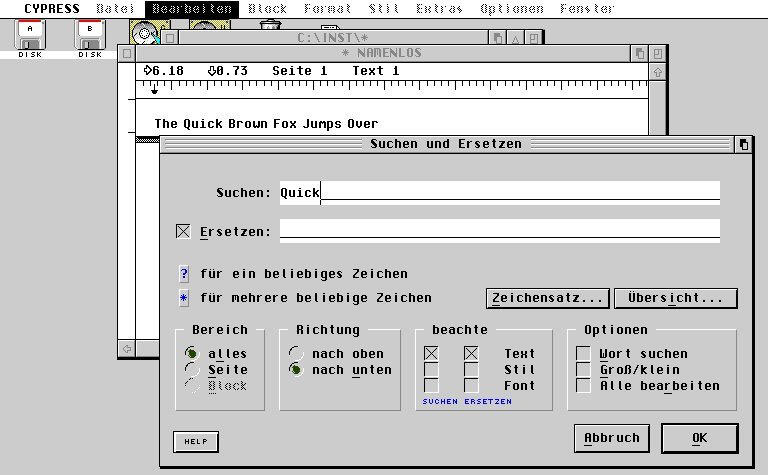Check the Alle bearbeiten option
This screenshot has width=768, height=475.
(583, 386)
